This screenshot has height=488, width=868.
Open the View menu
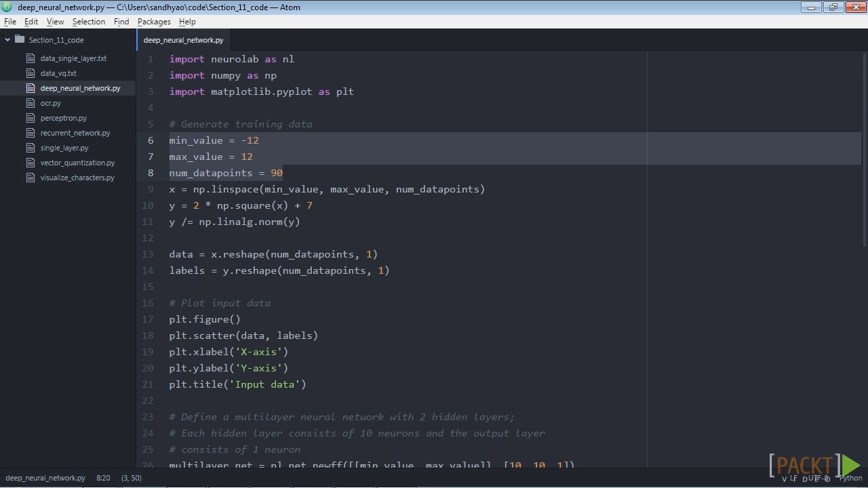pyautogui.click(x=56, y=22)
